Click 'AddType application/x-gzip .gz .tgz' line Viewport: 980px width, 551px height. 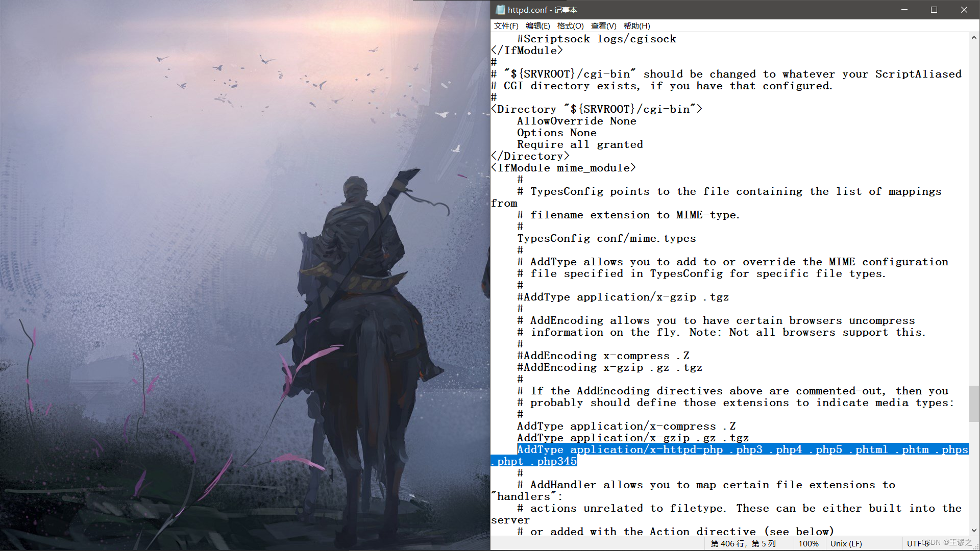pyautogui.click(x=633, y=438)
